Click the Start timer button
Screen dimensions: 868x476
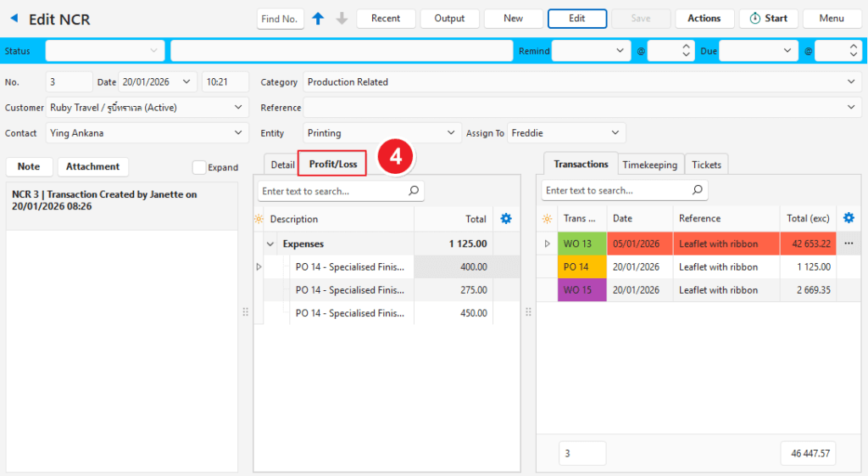coord(768,19)
